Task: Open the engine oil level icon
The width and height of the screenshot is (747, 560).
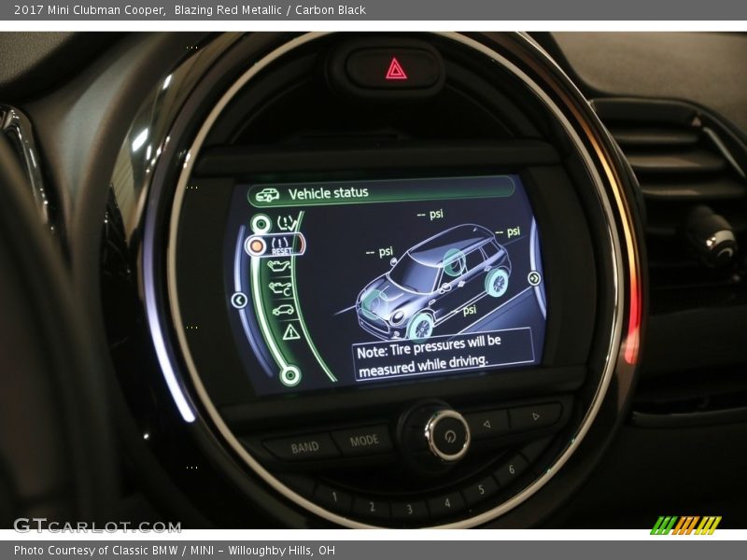Action: [x=279, y=266]
